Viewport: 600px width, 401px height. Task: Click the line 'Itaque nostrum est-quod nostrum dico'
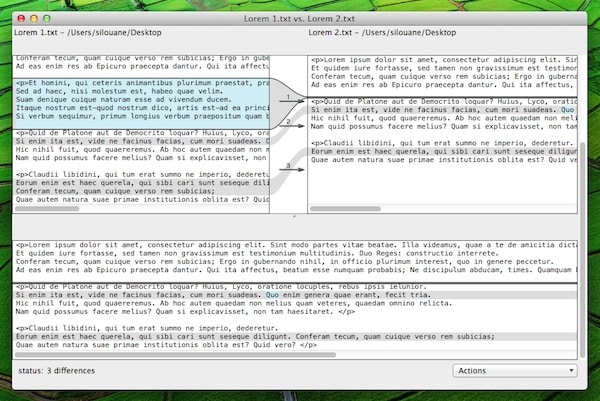[x=142, y=108]
